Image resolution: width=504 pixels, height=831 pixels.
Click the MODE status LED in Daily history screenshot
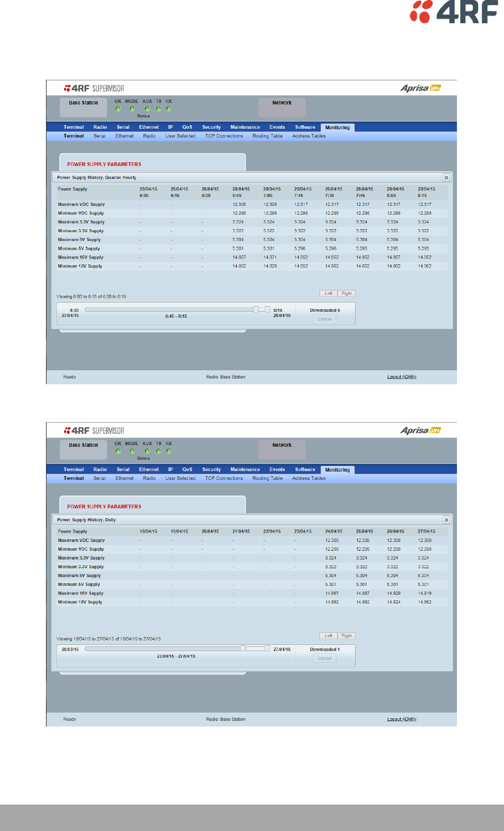click(132, 451)
